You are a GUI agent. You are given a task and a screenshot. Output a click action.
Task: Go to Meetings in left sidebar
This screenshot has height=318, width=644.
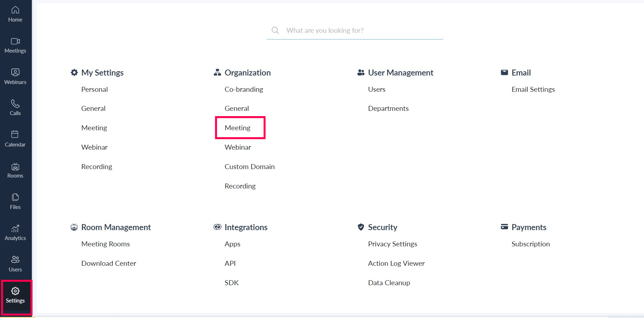click(15, 46)
